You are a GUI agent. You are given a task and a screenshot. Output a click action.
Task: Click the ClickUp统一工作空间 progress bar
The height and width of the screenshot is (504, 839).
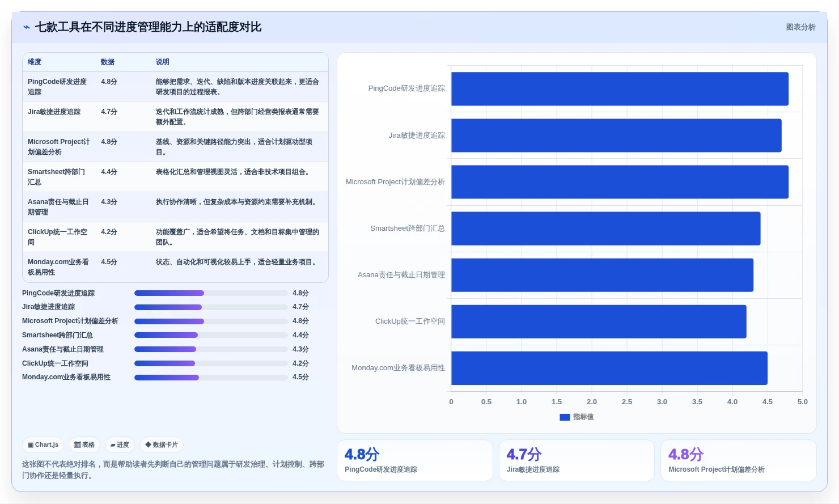(x=211, y=363)
